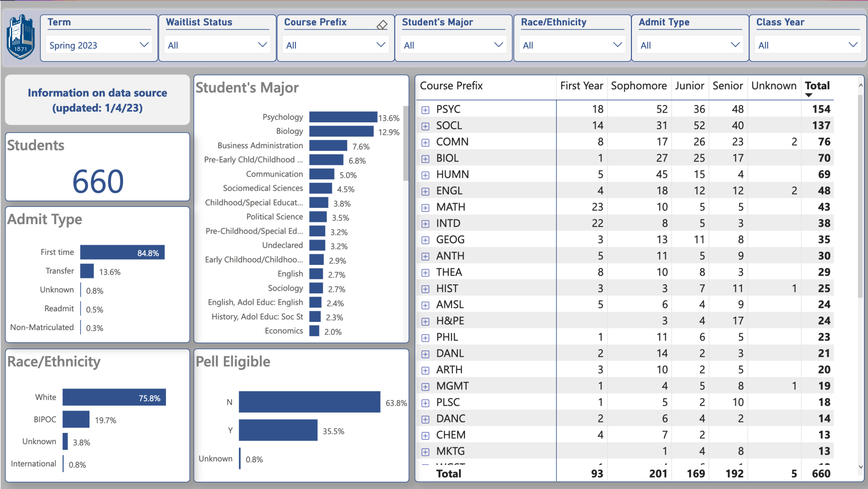Expand the MATH course prefix row
868x489 pixels.
pos(425,208)
